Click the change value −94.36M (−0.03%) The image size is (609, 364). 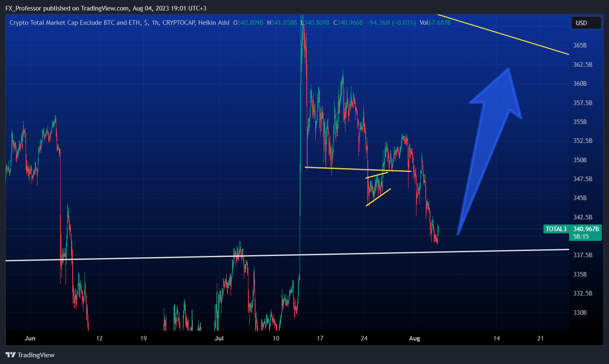pos(391,23)
